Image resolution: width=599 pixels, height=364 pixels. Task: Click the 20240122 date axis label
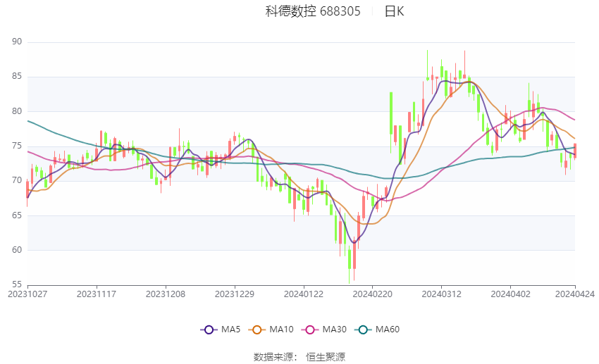pyautogui.click(x=304, y=294)
